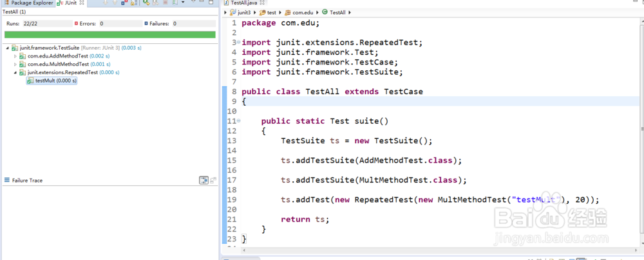Minimize the JUnit view panel
The width and height of the screenshot is (644, 260).
(202, 2)
